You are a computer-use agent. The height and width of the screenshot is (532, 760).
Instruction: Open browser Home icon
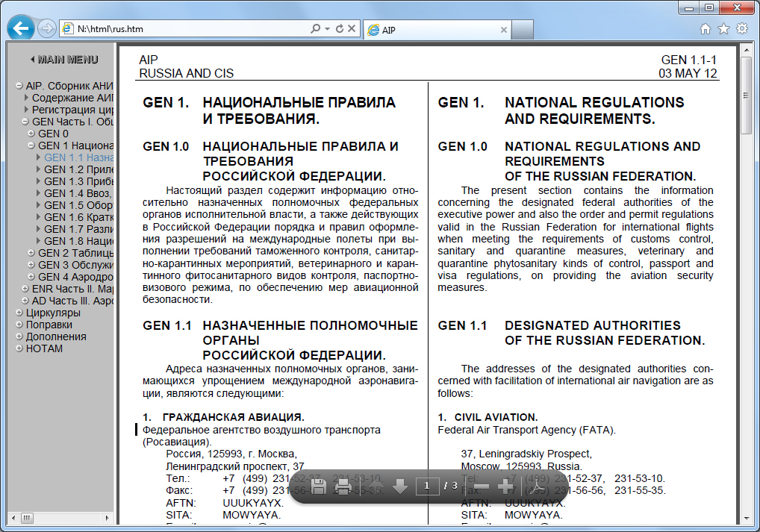pyautogui.click(x=706, y=29)
